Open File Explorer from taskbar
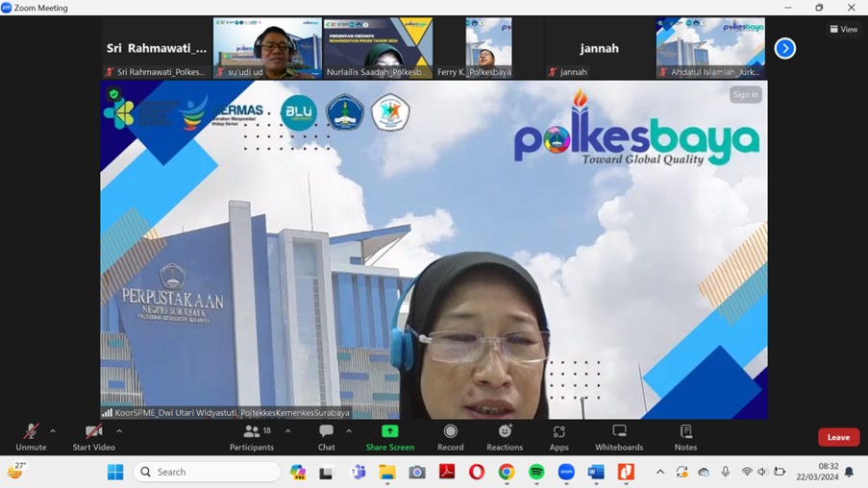The height and width of the screenshot is (488, 868). [x=387, y=472]
